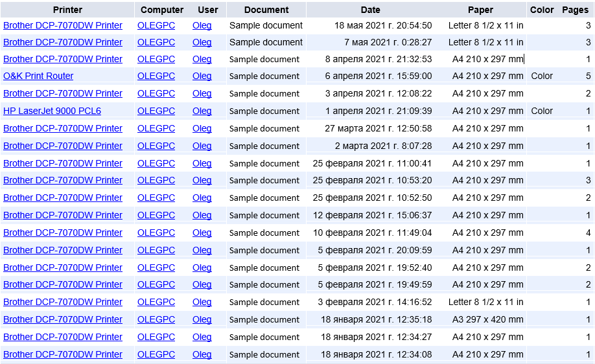Select Color value in HP LaserJet row
The image size is (595, 364).
[542, 111]
